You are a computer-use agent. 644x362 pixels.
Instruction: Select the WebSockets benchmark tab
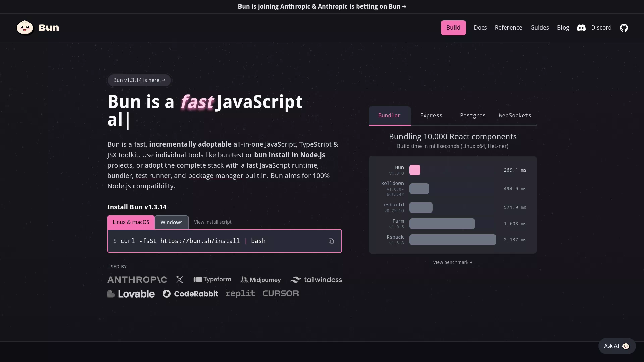point(515,116)
